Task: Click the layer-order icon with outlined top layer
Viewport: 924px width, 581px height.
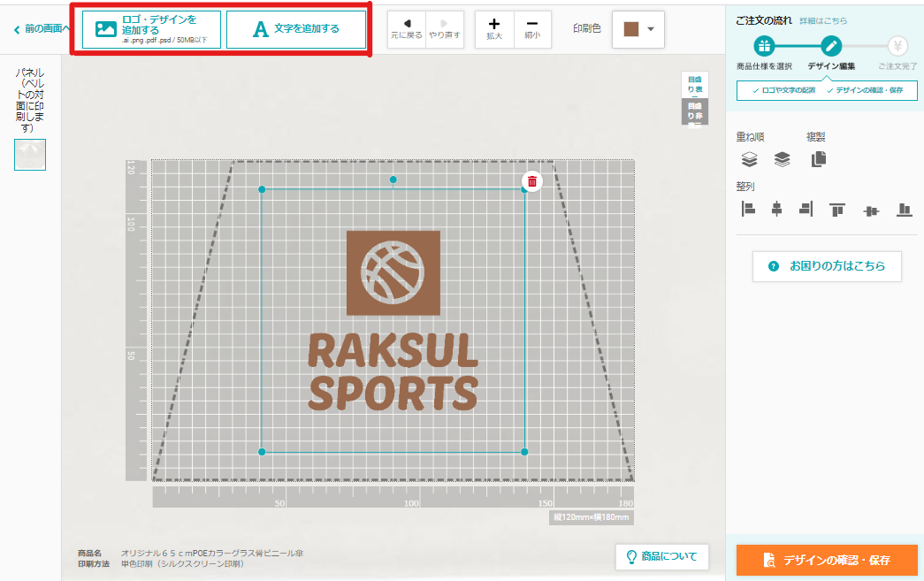Action: click(x=749, y=159)
